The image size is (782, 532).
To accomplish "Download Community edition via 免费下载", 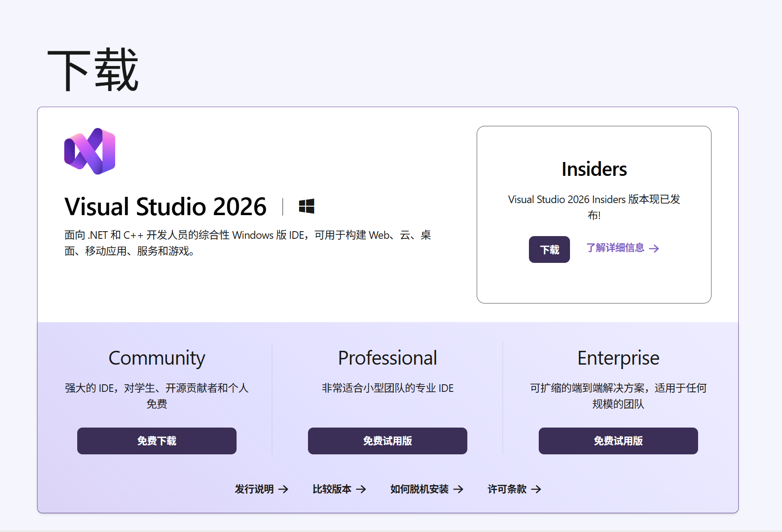I will [x=157, y=441].
